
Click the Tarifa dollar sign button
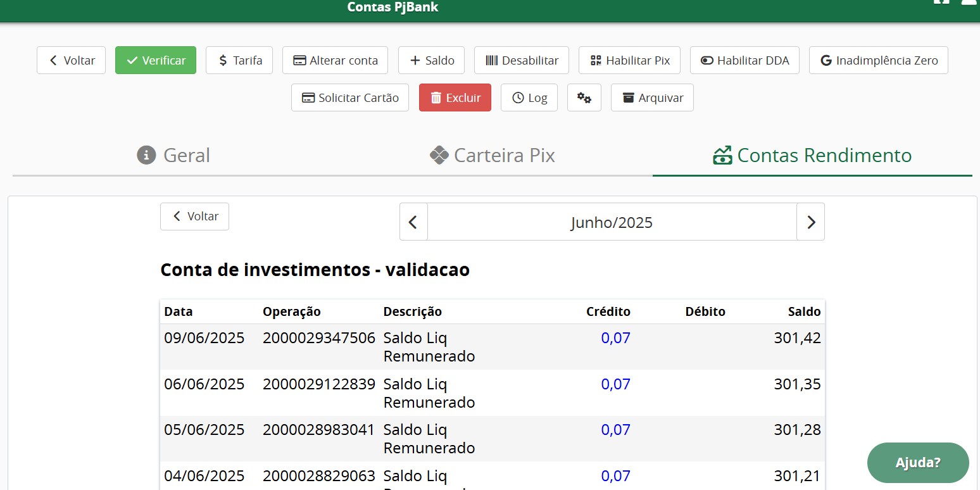tap(239, 61)
